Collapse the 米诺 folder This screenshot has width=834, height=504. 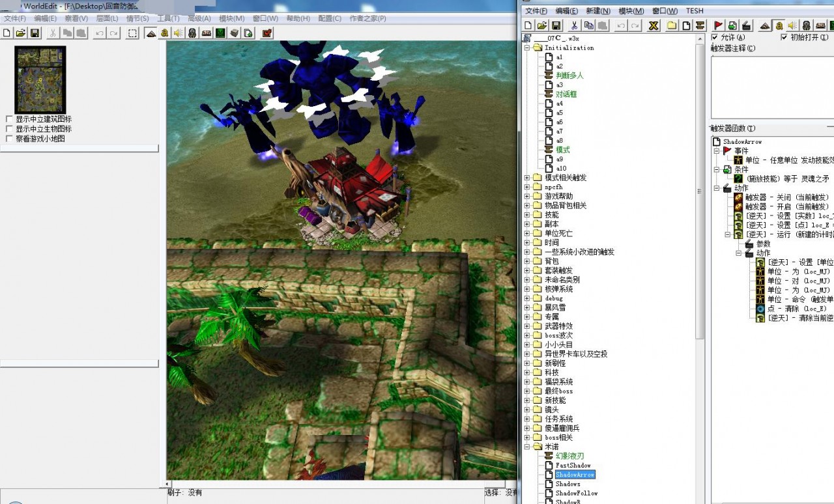[x=527, y=447]
